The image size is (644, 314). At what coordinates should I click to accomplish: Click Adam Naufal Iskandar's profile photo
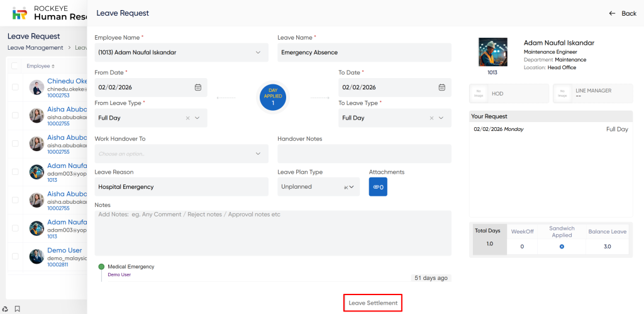[x=492, y=52]
